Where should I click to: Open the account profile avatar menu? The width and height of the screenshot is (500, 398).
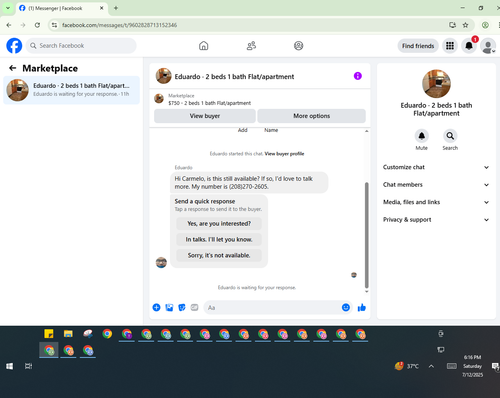488,46
